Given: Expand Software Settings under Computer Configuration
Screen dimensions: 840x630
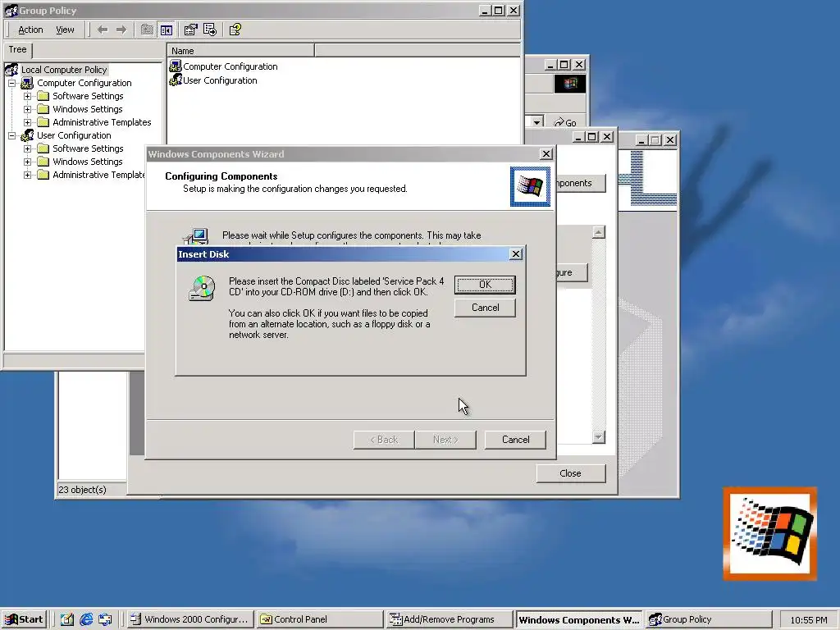Looking at the screenshot, I should click(x=27, y=96).
